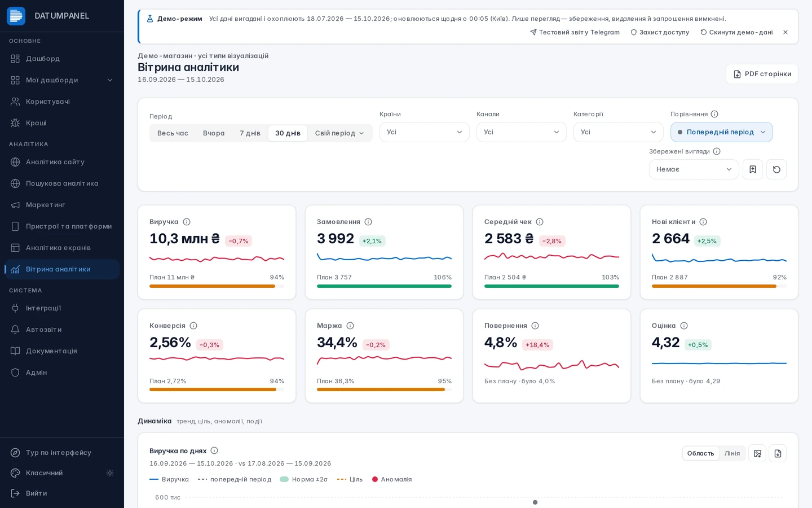Open the Канали filter dropdown
Image resolution: width=812 pixels, height=508 pixels.
[x=522, y=132]
